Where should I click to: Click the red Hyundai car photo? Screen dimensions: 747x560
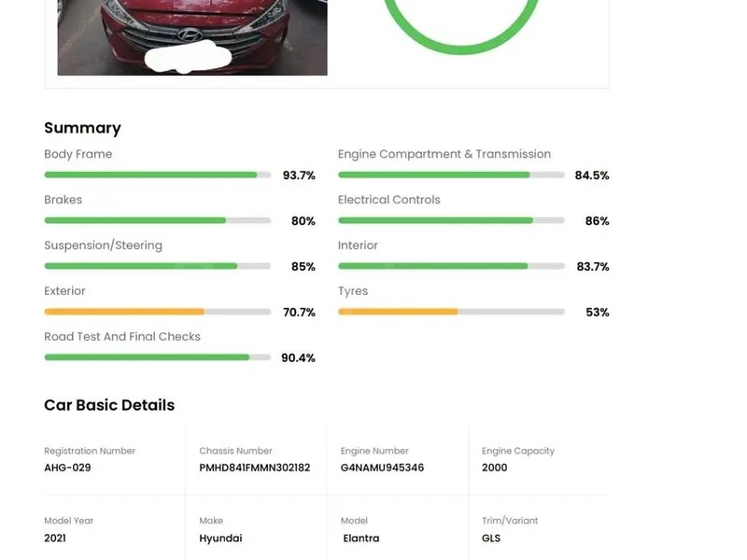(191, 37)
